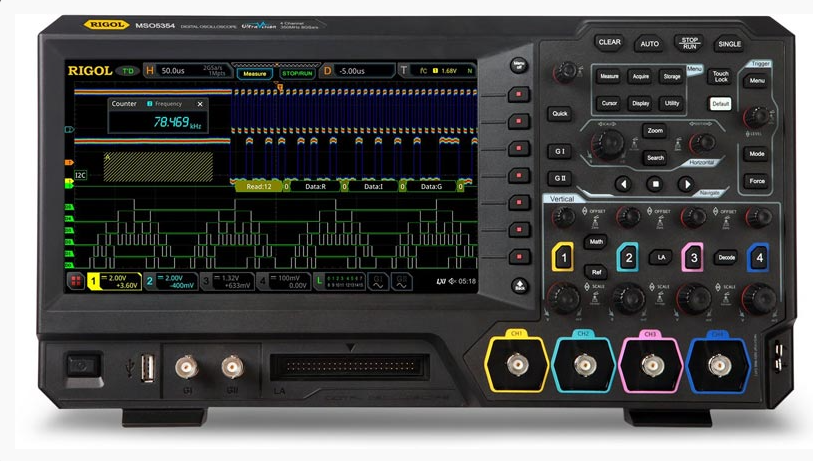
Task: Tap the GI waveform generator on-screen icon
Action: (379, 282)
